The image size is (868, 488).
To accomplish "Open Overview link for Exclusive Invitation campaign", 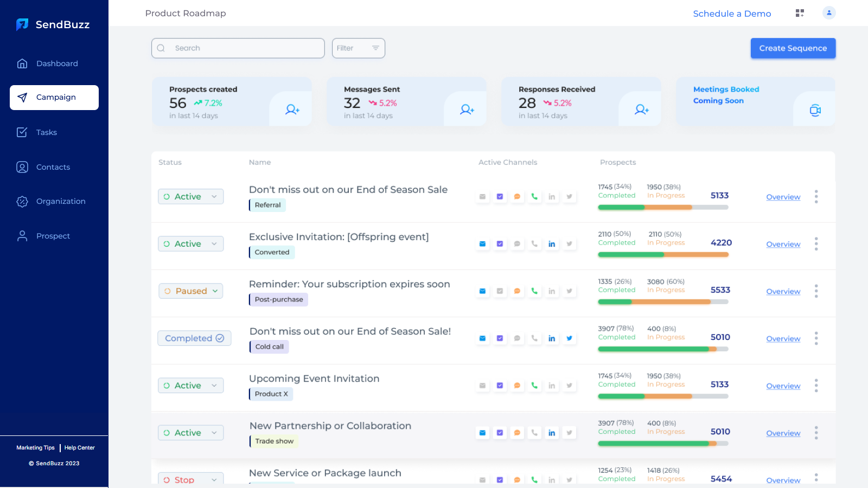I will pos(783,245).
